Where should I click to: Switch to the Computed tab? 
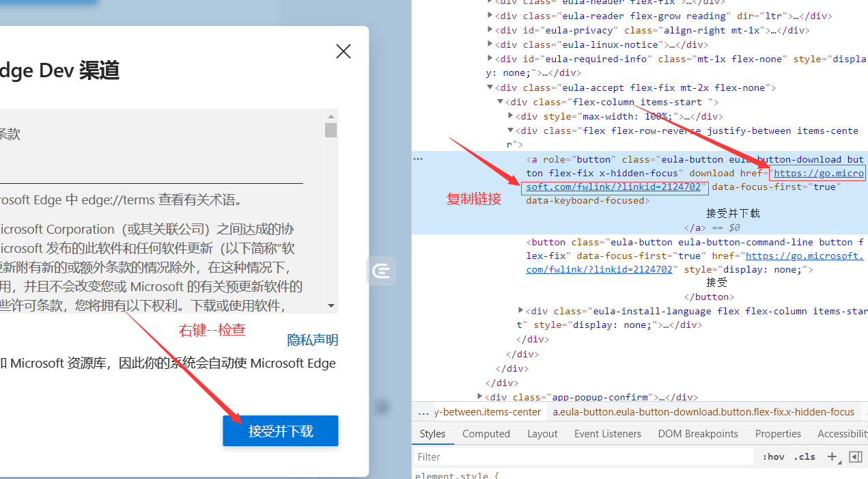[x=486, y=434]
